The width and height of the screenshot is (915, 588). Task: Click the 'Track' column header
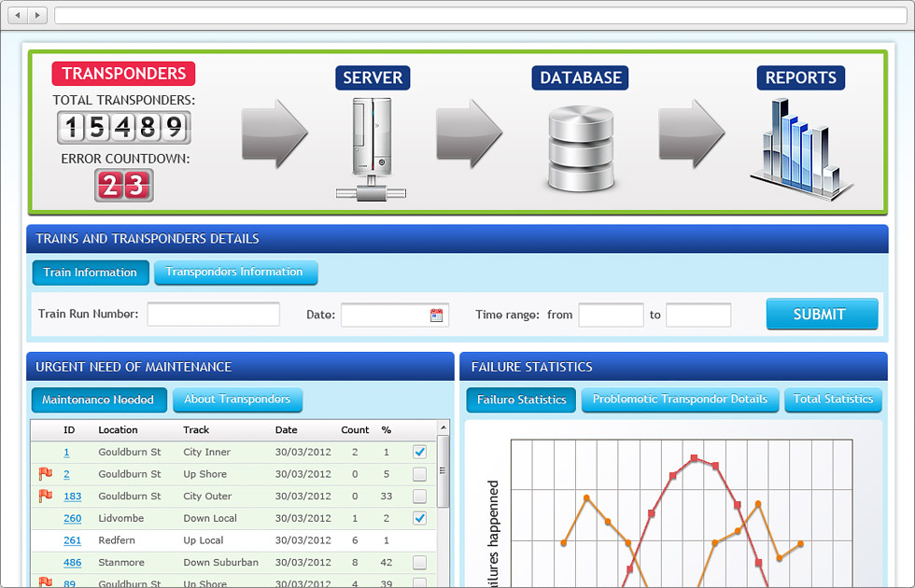coord(196,430)
